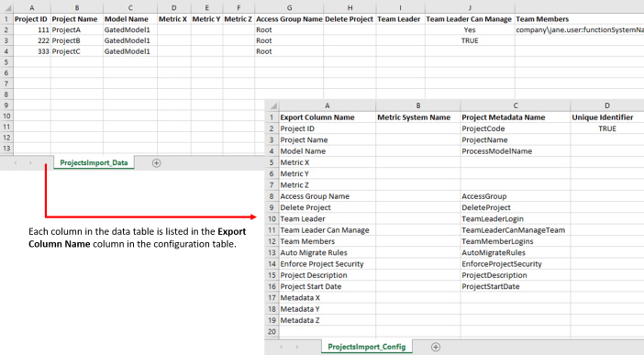
Task: Click 'Auto Migrate Rules' export column cell
Action: pyautogui.click(x=328, y=252)
